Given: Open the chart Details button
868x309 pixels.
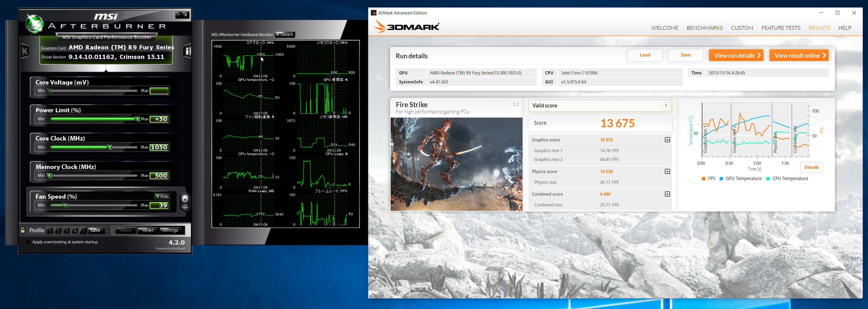Looking at the screenshot, I should click(812, 167).
